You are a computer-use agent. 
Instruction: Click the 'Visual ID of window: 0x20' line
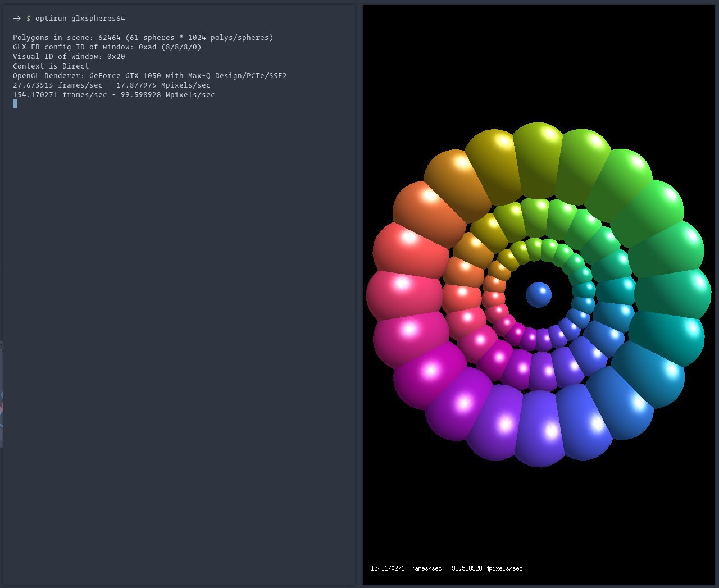(x=69, y=57)
